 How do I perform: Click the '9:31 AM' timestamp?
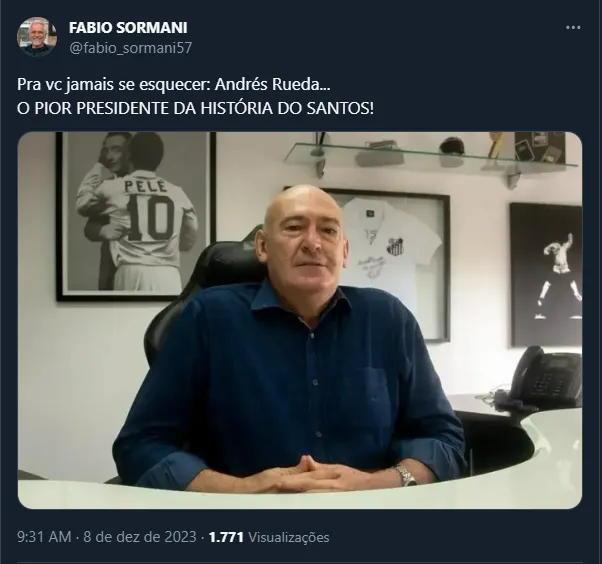44,537
